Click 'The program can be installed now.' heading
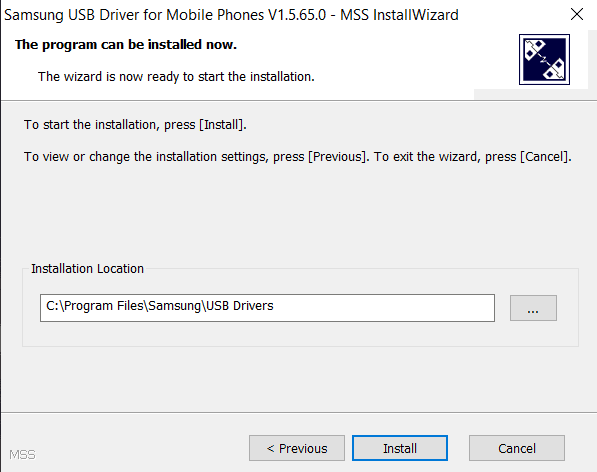597x472 pixels. coord(126,45)
